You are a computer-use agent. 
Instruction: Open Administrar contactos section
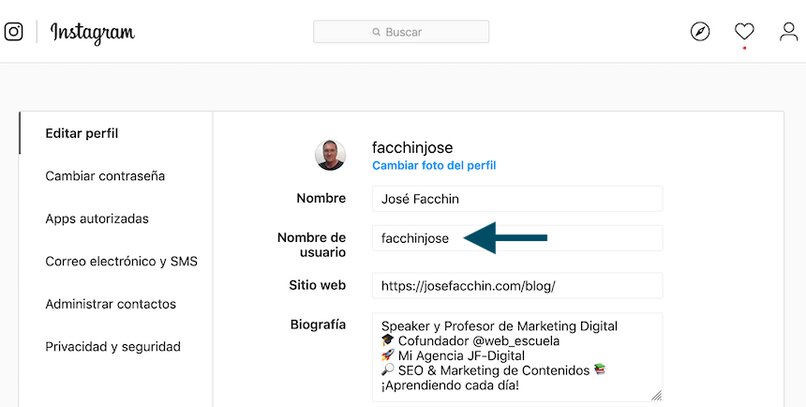111,304
